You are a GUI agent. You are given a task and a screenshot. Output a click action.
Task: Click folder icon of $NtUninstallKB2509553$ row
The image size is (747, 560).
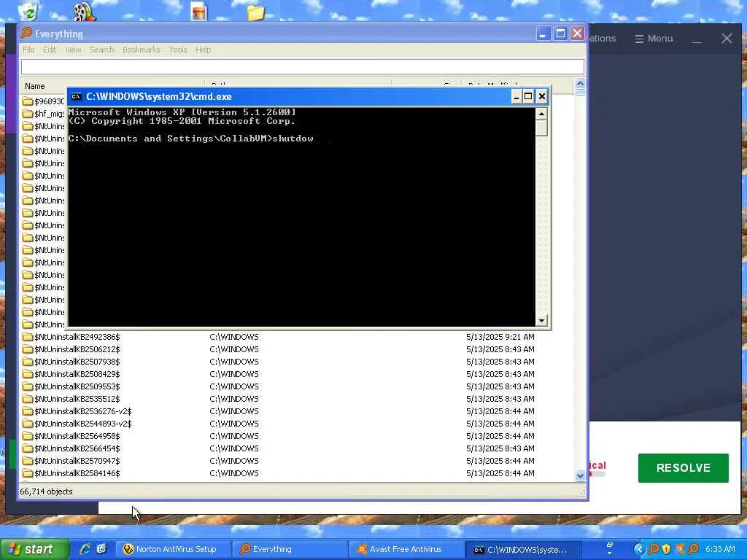click(28, 386)
